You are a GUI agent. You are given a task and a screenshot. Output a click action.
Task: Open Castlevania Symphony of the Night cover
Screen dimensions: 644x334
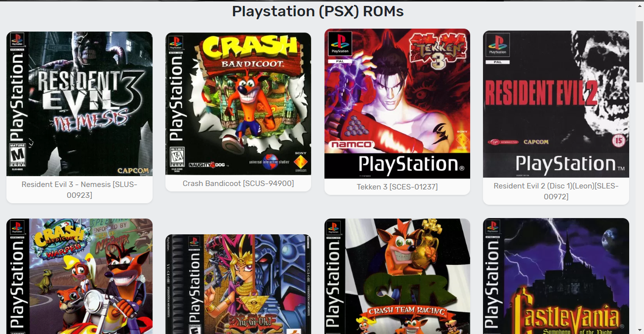click(x=556, y=276)
